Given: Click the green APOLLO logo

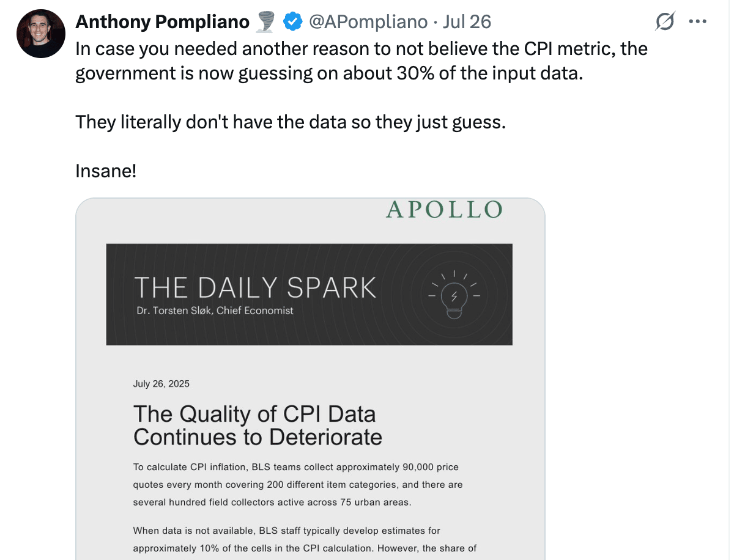Looking at the screenshot, I should click(x=444, y=210).
